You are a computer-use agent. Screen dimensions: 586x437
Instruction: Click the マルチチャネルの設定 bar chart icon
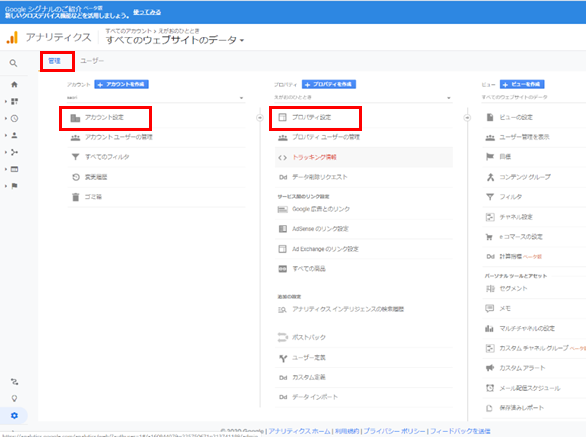[x=490, y=329]
